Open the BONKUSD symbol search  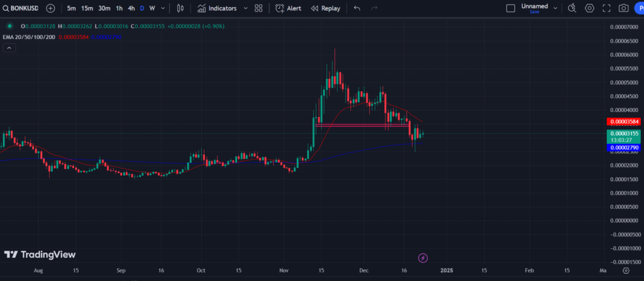[x=21, y=8]
